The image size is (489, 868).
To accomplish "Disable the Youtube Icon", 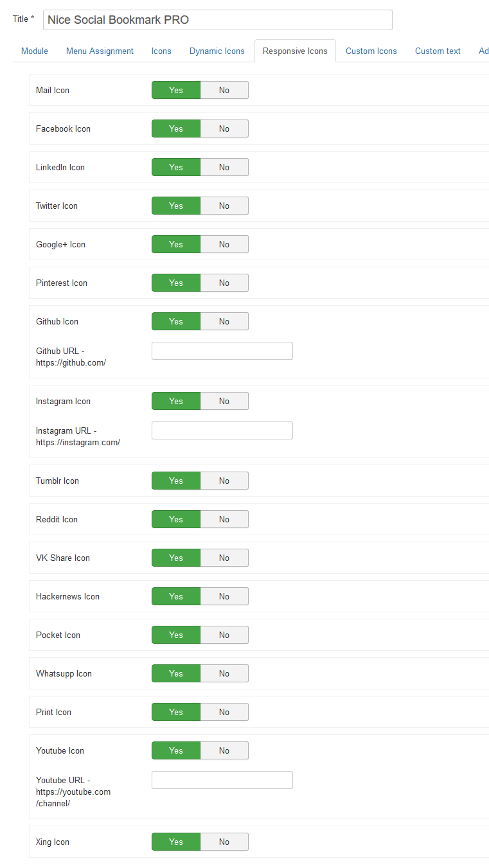I will tap(224, 750).
